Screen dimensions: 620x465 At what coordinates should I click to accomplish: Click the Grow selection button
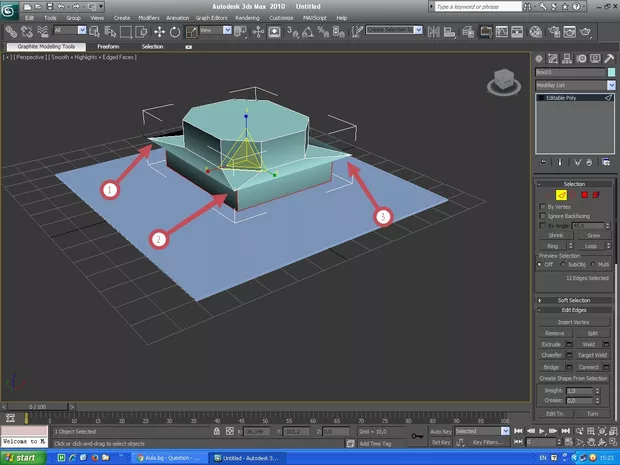pyautogui.click(x=592, y=236)
